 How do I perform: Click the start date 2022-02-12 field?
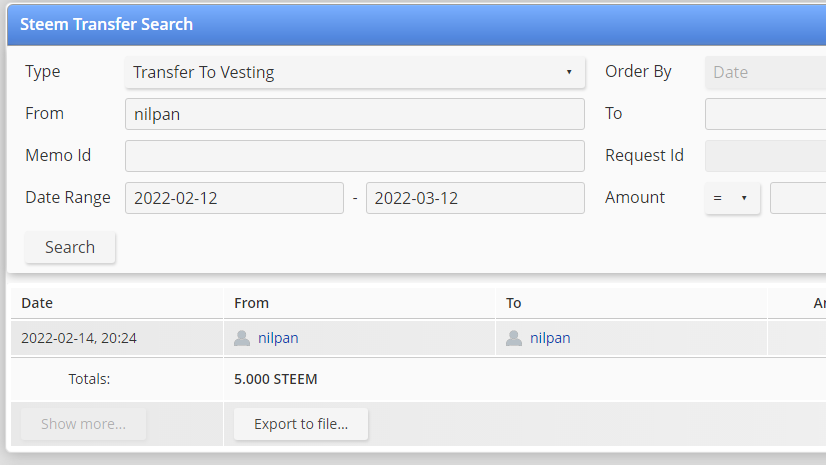click(x=234, y=198)
